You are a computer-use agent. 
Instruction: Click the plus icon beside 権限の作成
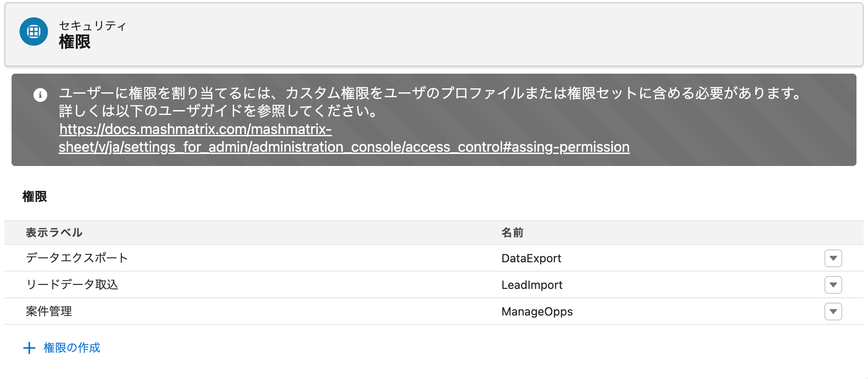[29, 348]
